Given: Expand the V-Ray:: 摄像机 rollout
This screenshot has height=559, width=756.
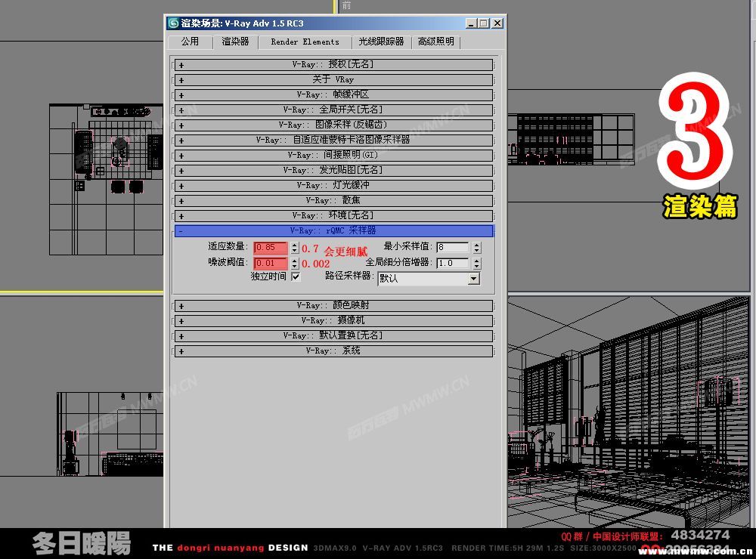Looking at the screenshot, I should coord(333,321).
